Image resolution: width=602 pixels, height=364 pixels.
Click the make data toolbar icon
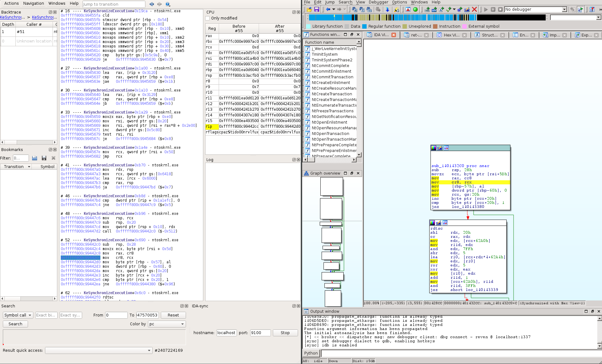pos(434,9)
